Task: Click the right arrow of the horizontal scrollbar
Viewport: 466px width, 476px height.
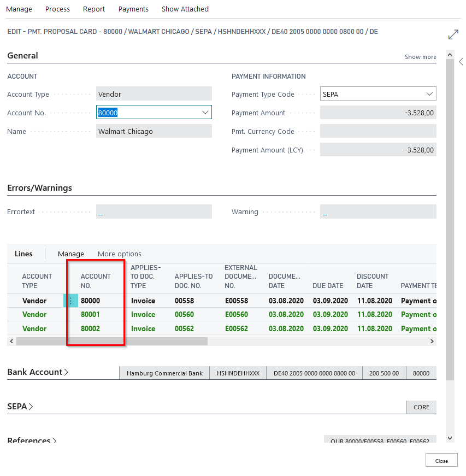Action: click(x=432, y=340)
